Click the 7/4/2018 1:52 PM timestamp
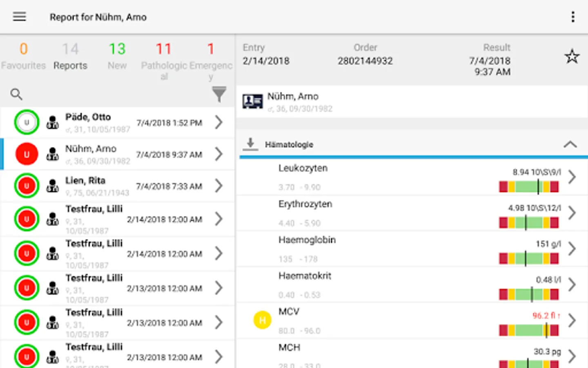 point(169,123)
